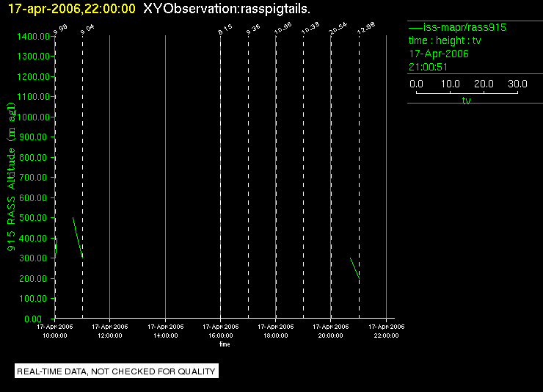Click the '9.36' profile marker label
This screenshot has height=392, width=543.
[x=253, y=29]
